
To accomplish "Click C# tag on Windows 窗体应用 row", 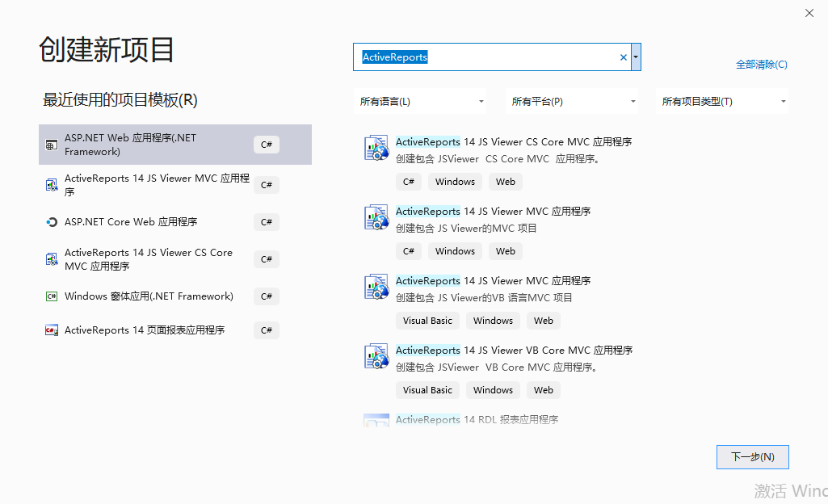I will pyautogui.click(x=266, y=296).
